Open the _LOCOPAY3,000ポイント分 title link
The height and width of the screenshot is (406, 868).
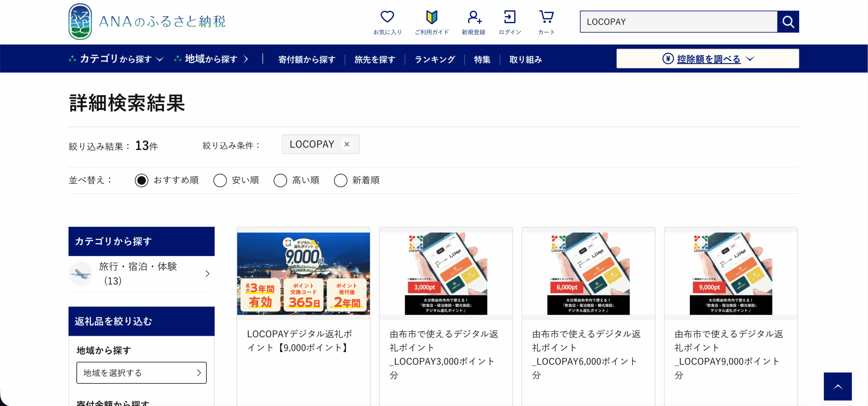click(444, 354)
